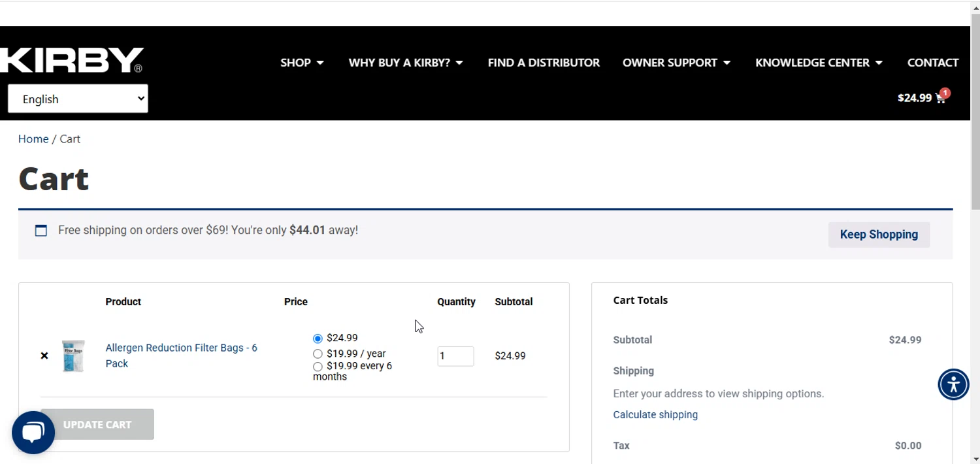Screen dimensions: 980x464
Task: Click the Quantity column header
Action: click(x=456, y=302)
